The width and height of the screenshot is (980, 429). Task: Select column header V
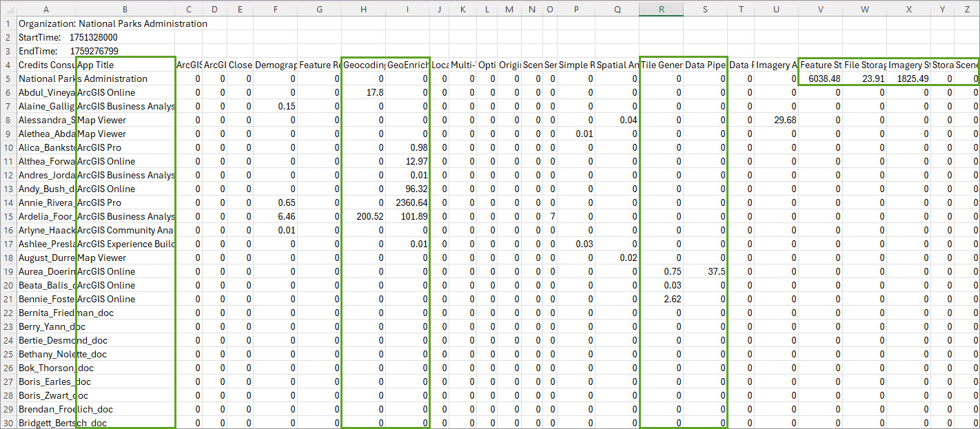click(820, 9)
